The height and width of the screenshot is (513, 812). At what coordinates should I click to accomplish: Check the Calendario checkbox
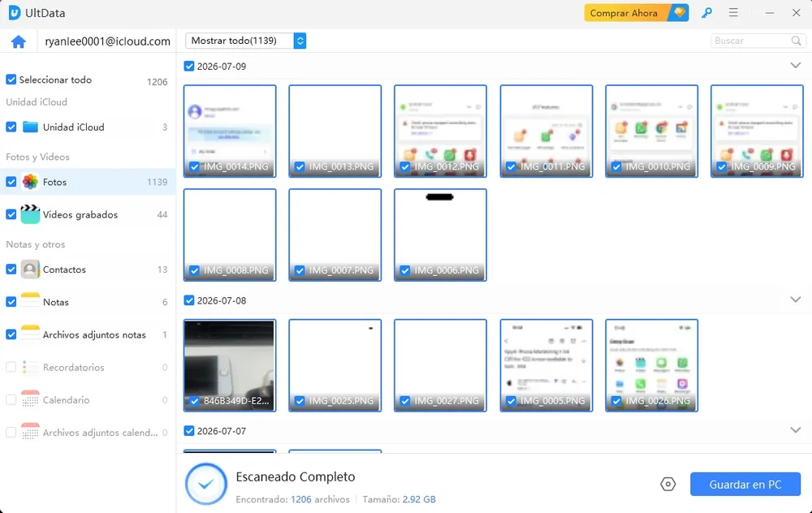pos(11,399)
